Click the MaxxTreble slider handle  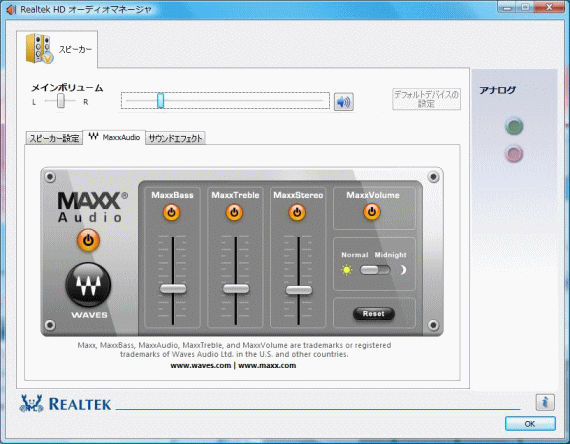(236, 289)
